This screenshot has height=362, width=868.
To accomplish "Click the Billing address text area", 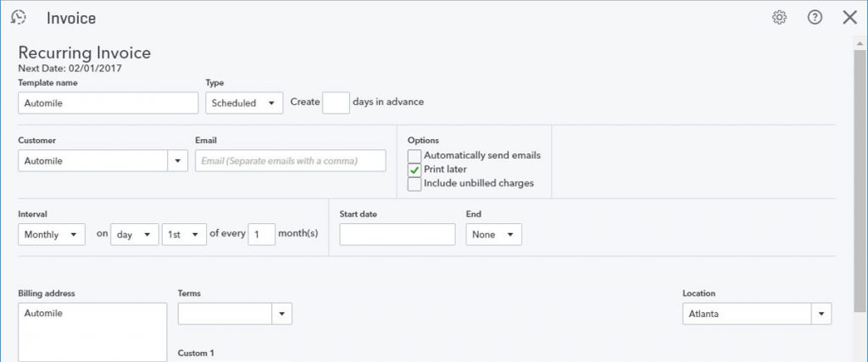I will [92, 332].
